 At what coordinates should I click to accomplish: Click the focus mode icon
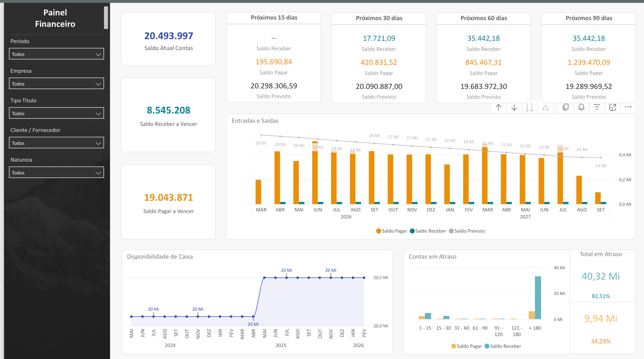coord(613,107)
